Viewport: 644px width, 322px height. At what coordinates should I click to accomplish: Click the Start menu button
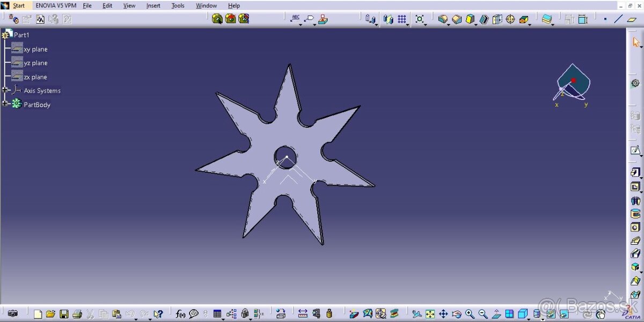(18, 6)
